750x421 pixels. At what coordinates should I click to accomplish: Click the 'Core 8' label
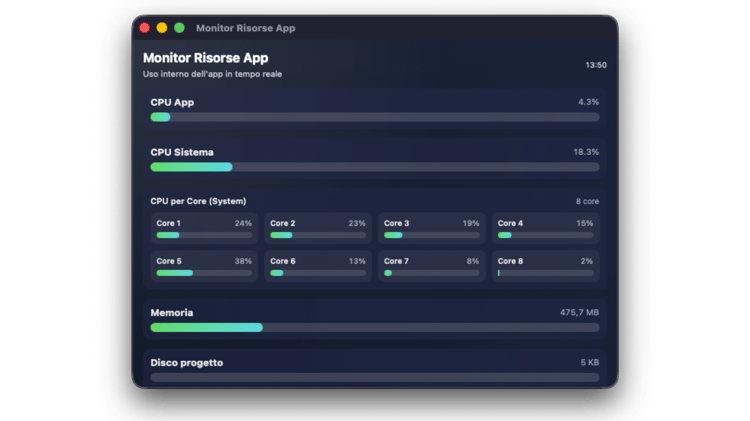click(x=510, y=261)
